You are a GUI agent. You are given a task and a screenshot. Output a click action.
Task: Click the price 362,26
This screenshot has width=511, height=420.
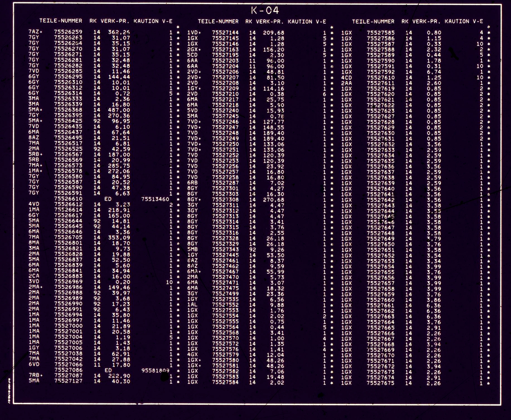pos(119,32)
